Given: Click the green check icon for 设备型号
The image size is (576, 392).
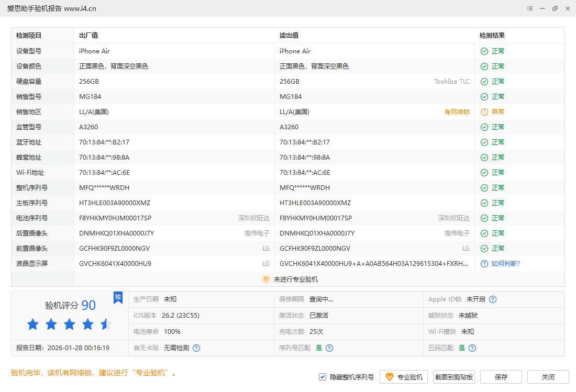Looking at the screenshot, I should [x=484, y=51].
